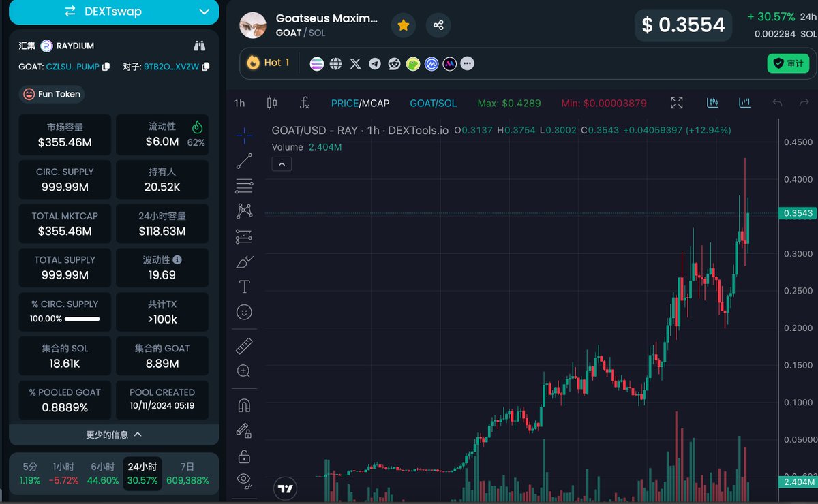
Task: Collapse the chart legend chevron
Action: [x=282, y=163]
